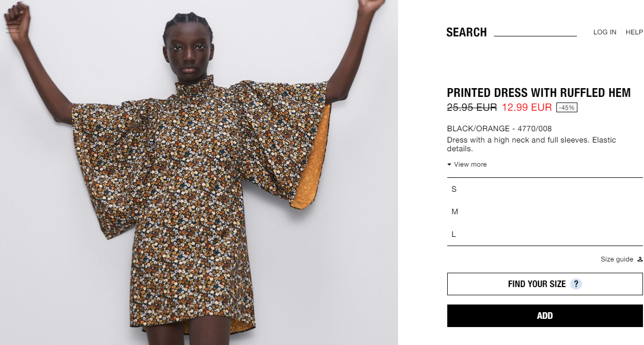644x345 pixels.
Task: Open the LOG IN page
Action: click(x=605, y=32)
